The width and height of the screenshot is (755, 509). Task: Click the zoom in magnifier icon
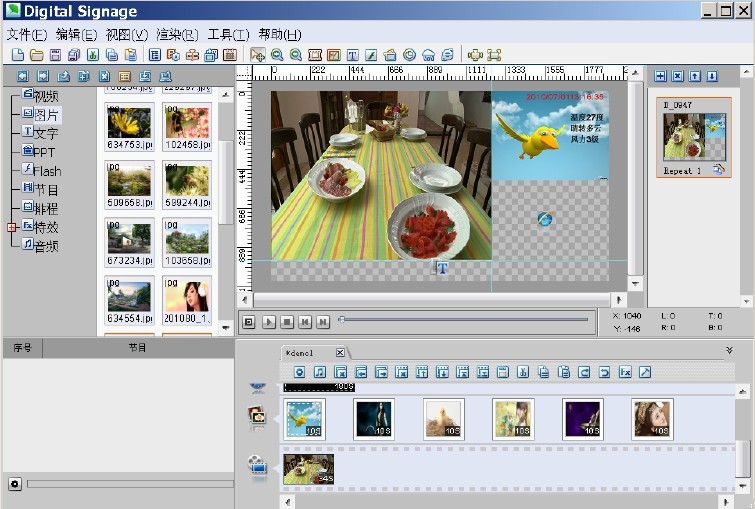pyautogui.click(x=277, y=55)
